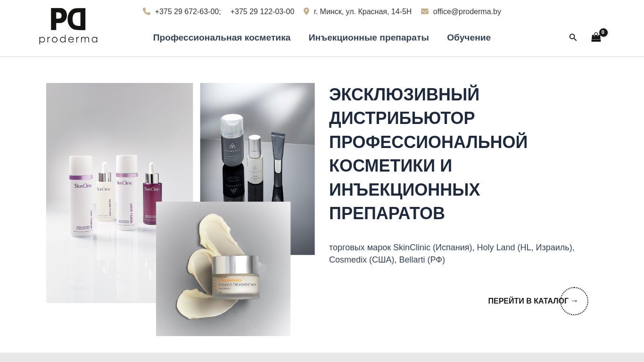Call phone number +375 29 122-03-00
This screenshot has height=362, width=644.
point(262,11)
